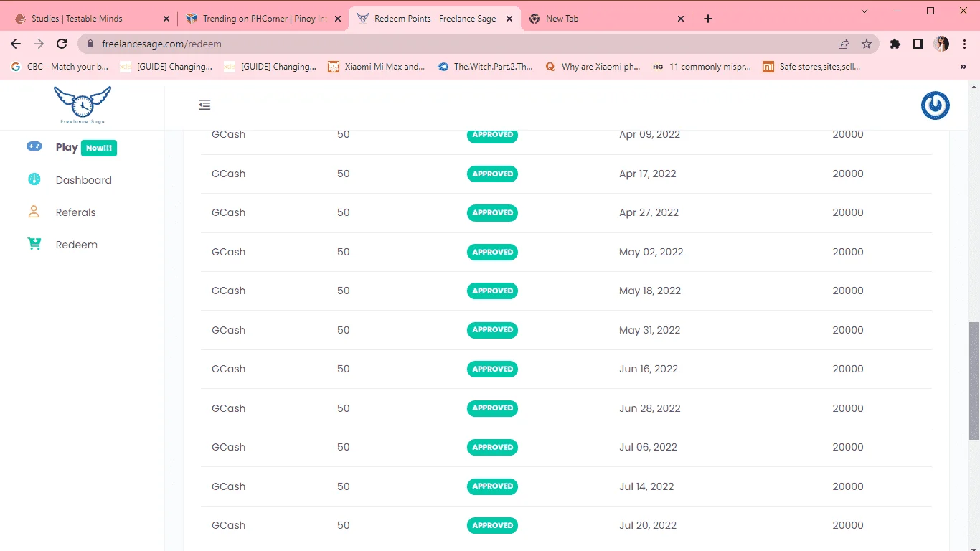The height and width of the screenshot is (551, 980).
Task: Click the blue power logout icon
Action: 936,105
